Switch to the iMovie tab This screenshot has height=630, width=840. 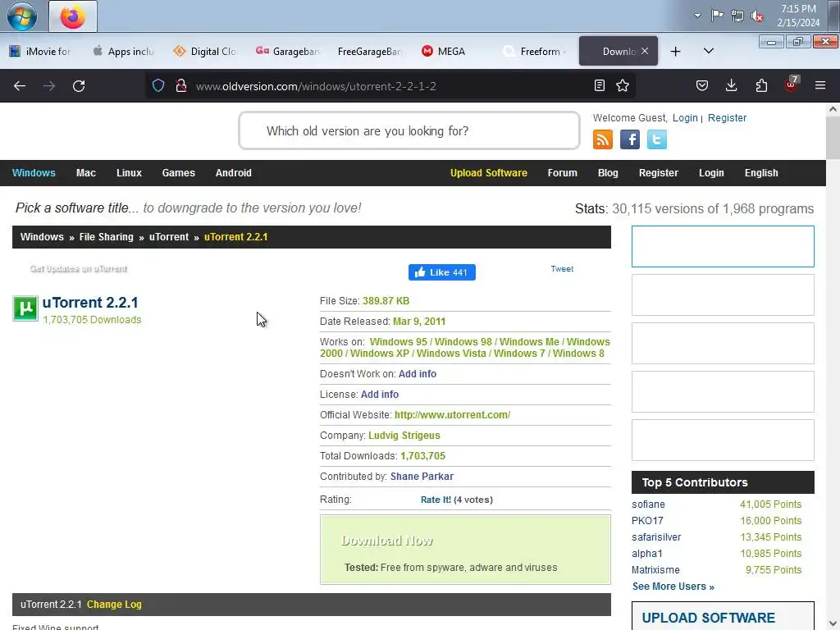click(x=40, y=52)
